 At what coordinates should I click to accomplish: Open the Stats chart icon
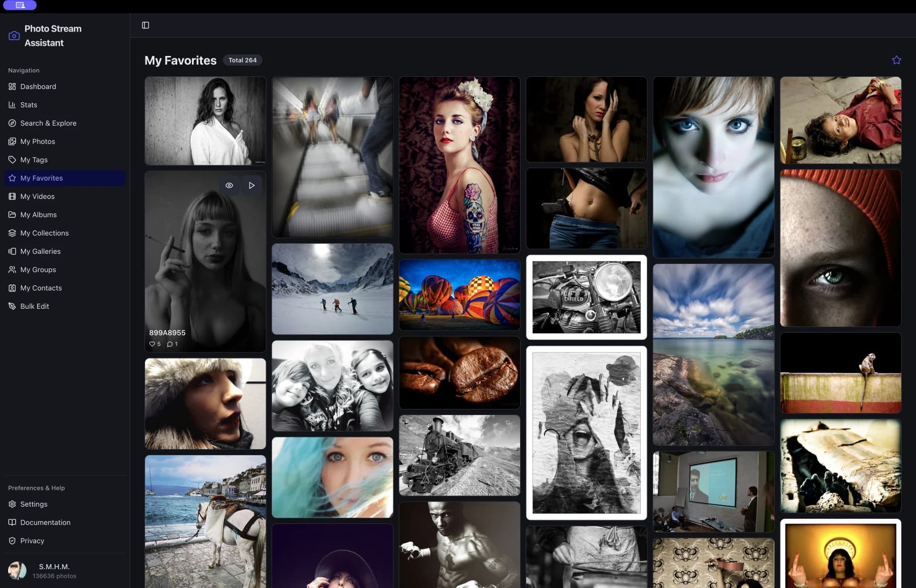coord(12,105)
